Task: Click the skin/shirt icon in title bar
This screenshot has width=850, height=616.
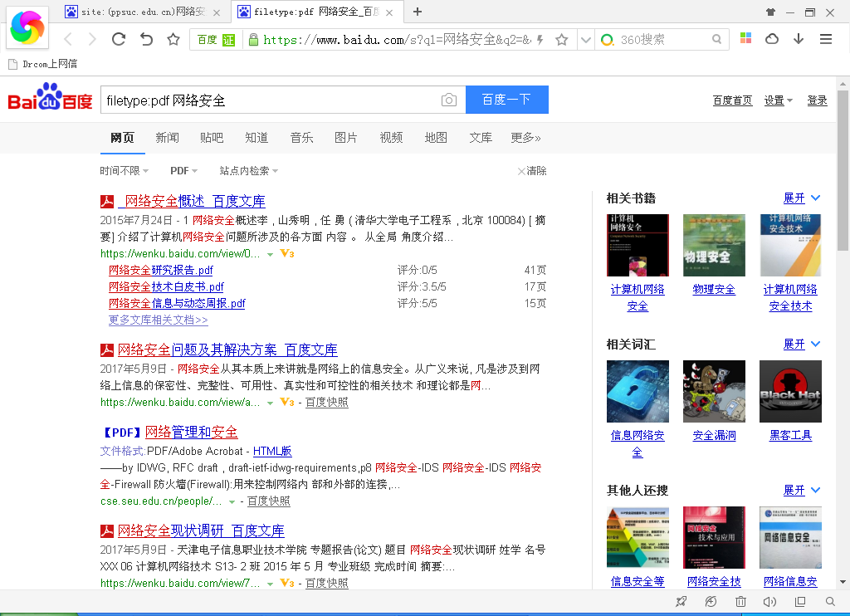Action: click(x=770, y=12)
